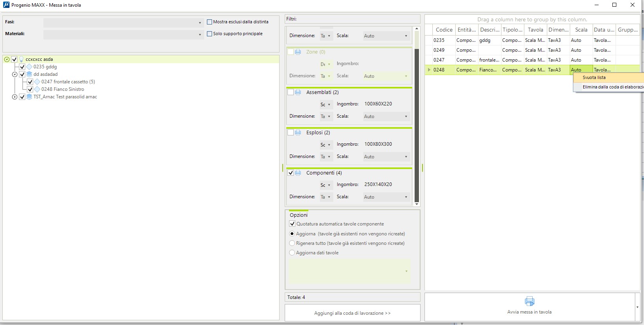Select Aggiorna dati tavole radio
The height and width of the screenshot is (325, 644).
(292, 253)
